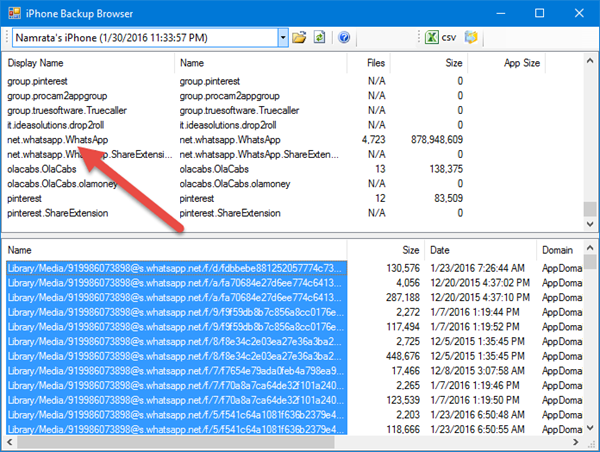Sort file list by Domain column
The width and height of the screenshot is (600, 452).
click(557, 250)
